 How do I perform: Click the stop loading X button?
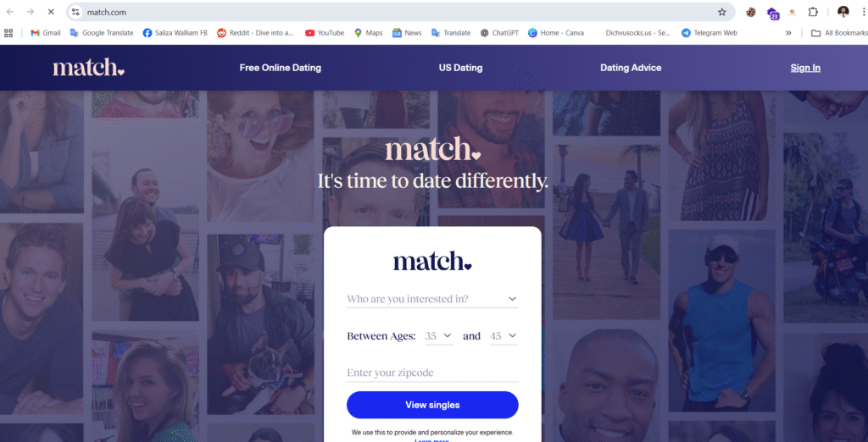tap(50, 12)
